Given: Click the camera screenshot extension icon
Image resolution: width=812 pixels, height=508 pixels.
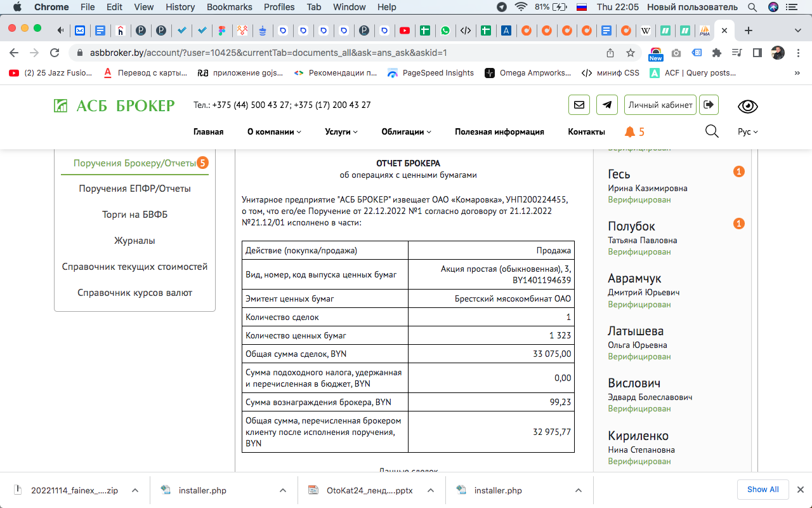Looking at the screenshot, I should [676, 53].
